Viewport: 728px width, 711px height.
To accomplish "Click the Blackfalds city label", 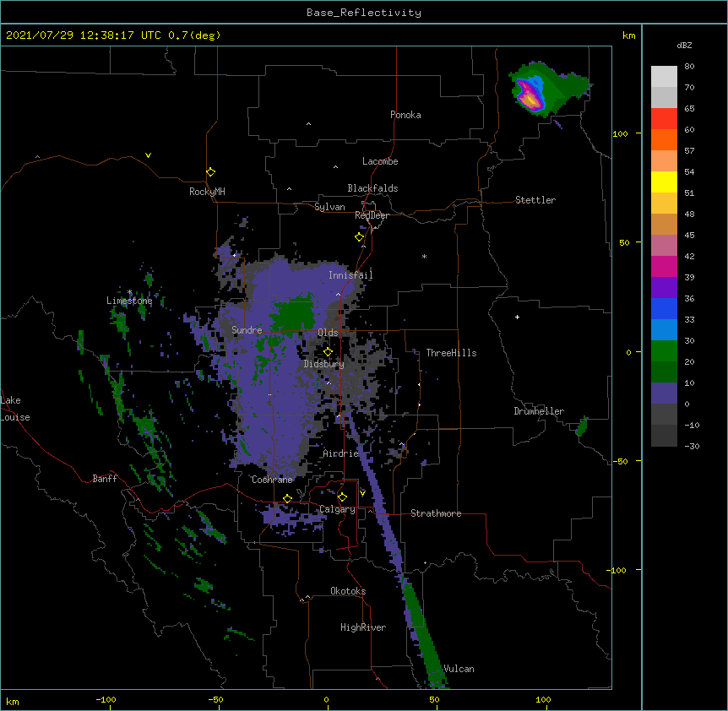I will point(372,188).
